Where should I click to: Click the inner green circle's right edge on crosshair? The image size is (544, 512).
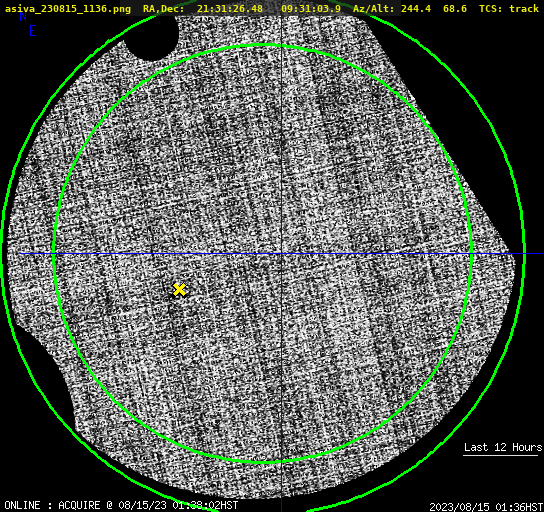pos(472,254)
